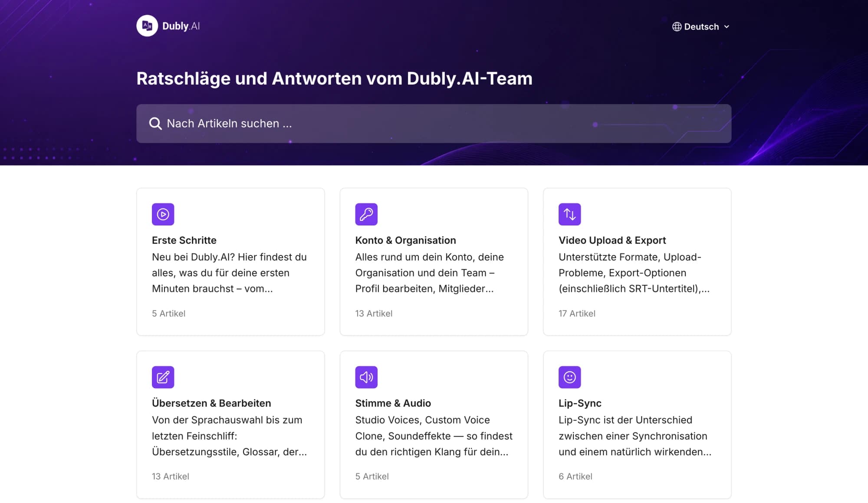Click the speaker icon for Stimme & Audio
868x503 pixels.
366,377
